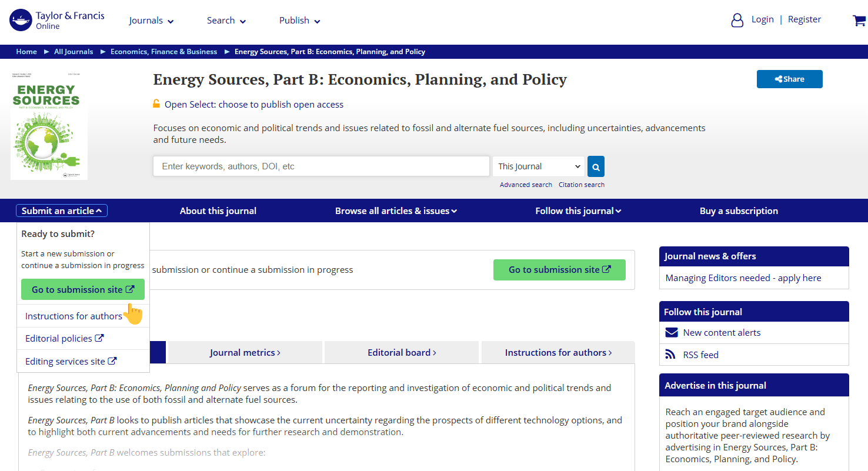This screenshot has width=868, height=471.
Task: Expand Browse all articles & issues menu
Action: coord(396,211)
